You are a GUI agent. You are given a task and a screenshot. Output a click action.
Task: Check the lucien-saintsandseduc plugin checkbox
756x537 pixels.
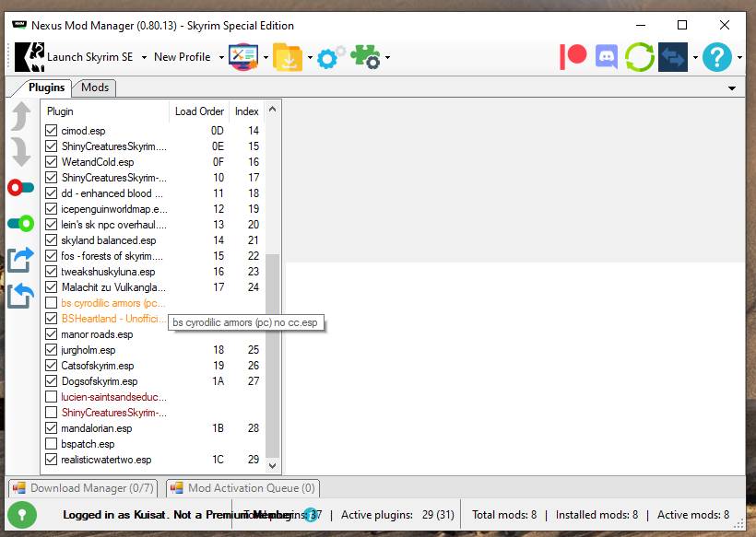tap(52, 397)
